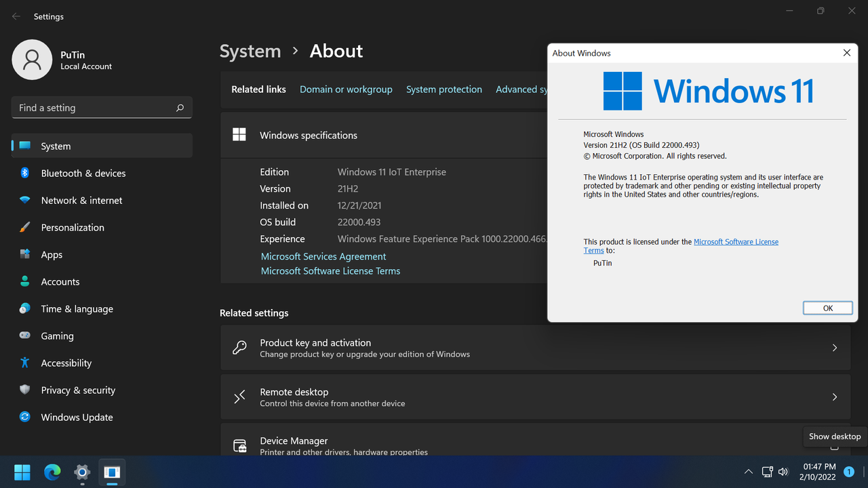The height and width of the screenshot is (488, 868).
Task: Open Apps settings
Action: coord(102,254)
